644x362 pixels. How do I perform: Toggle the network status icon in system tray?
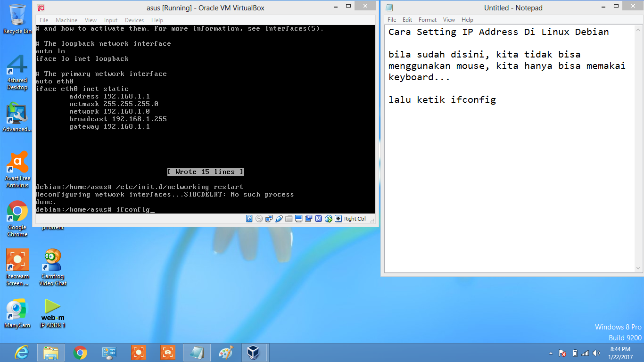585,353
